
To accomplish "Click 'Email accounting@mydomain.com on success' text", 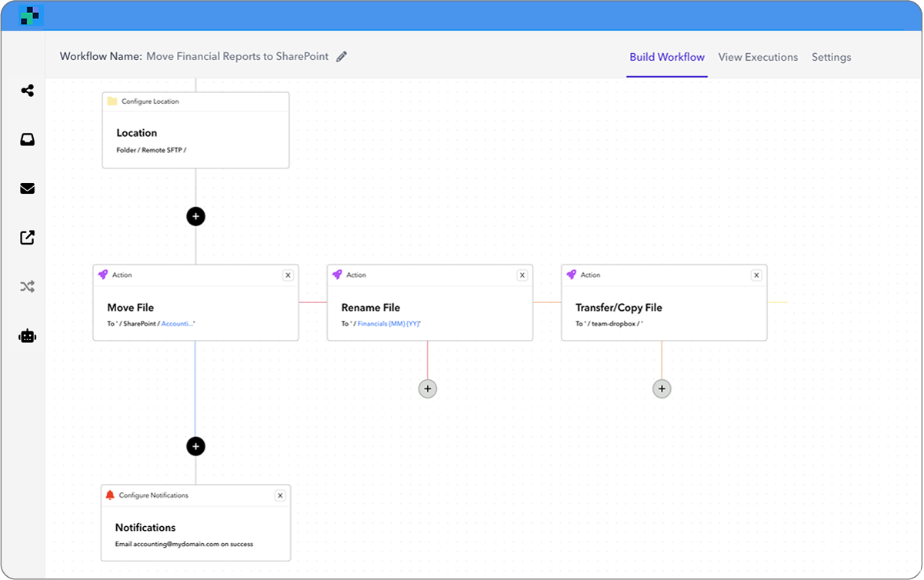I will pos(185,544).
